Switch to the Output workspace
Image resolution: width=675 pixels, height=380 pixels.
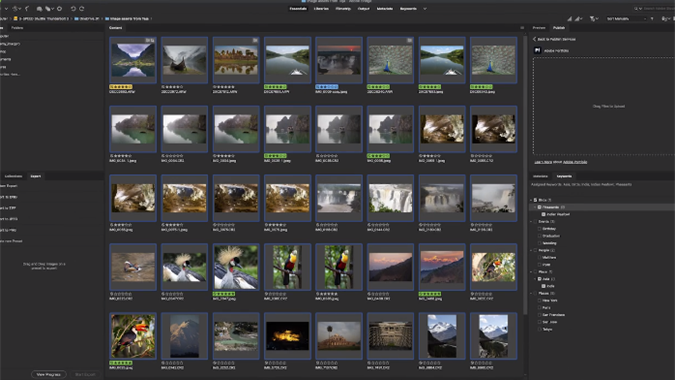pyautogui.click(x=363, y=9)
